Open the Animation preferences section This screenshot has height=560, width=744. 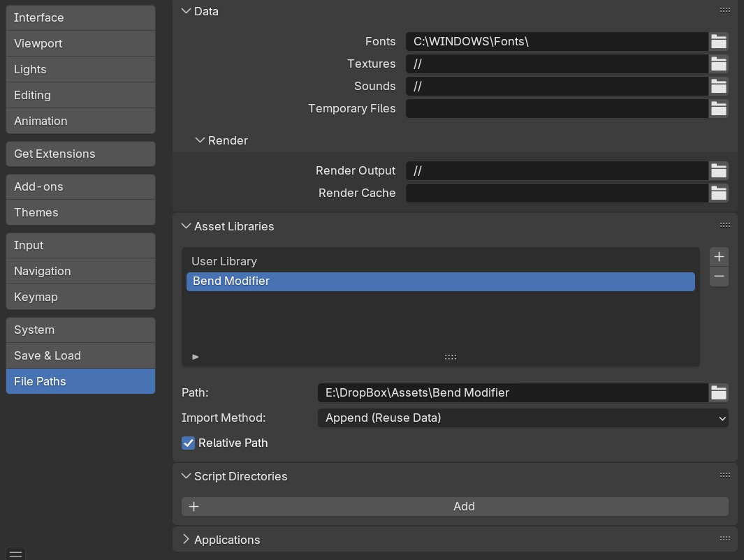coord(80,121)
